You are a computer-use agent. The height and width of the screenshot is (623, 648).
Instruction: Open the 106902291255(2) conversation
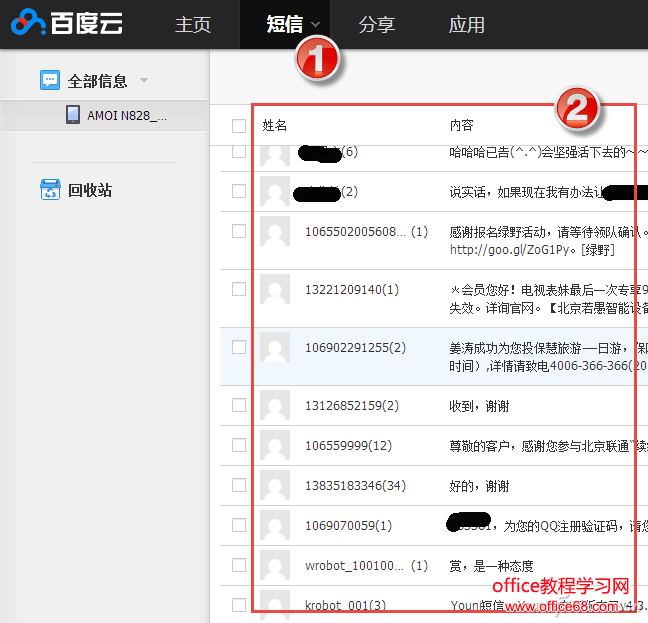coord(355,348)
